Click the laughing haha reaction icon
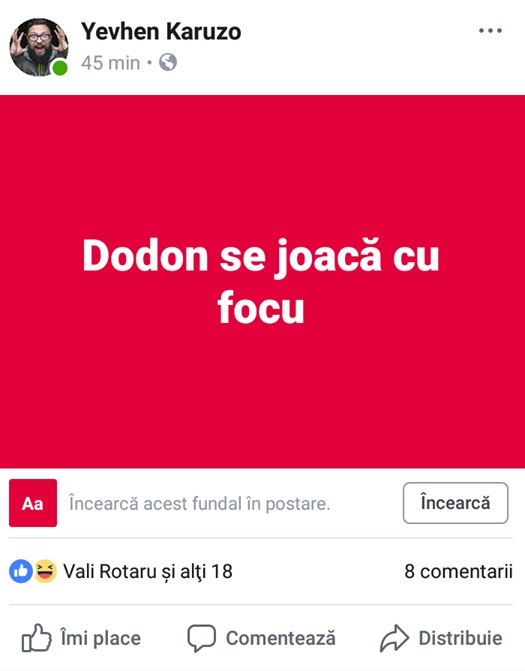Viewport: 525px width, 671px height. click(45, 571)
